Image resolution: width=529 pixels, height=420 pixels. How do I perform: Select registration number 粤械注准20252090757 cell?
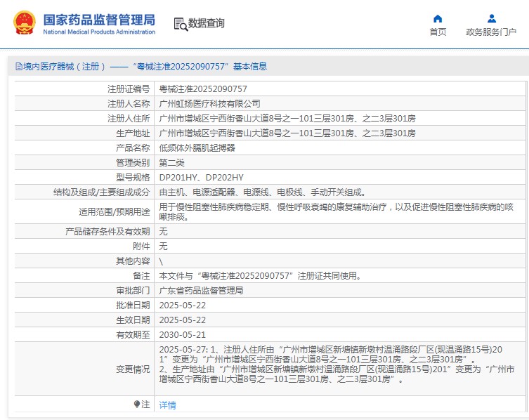[x=203, y=89]
